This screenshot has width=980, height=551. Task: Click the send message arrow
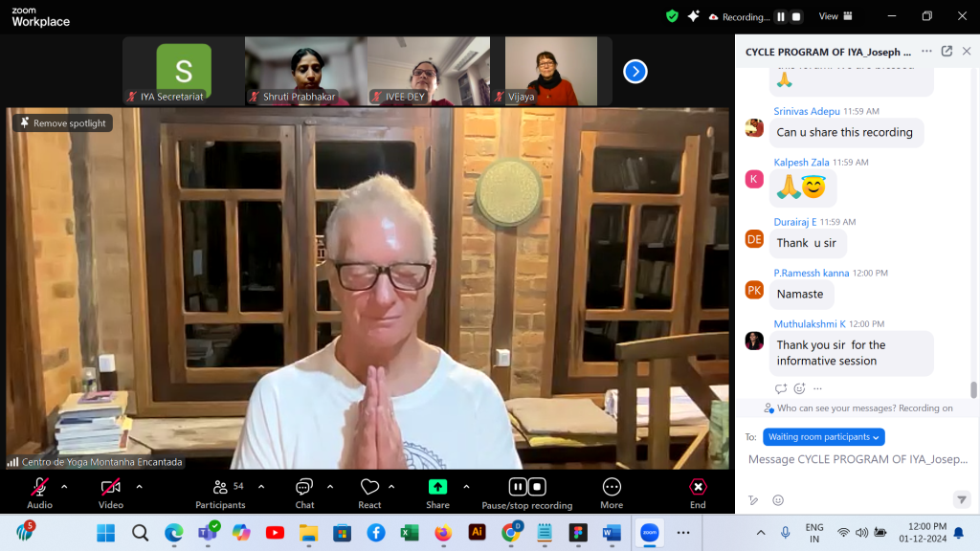coord(961,500)
